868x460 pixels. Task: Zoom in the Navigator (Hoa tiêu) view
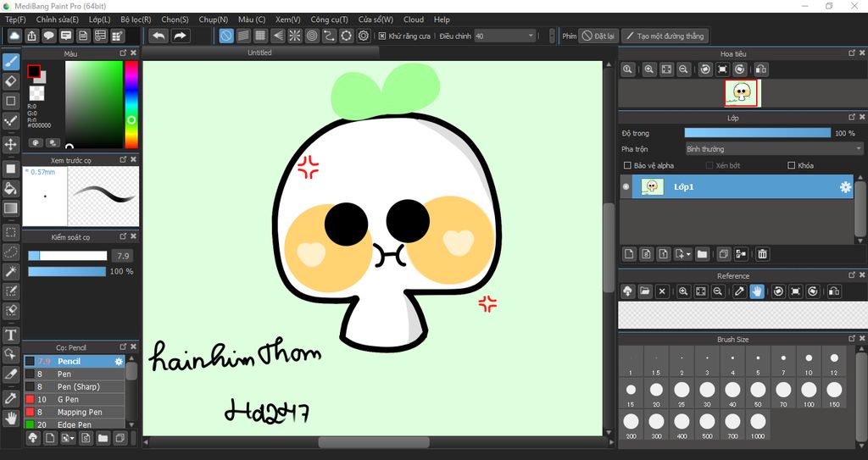[648, 69]
